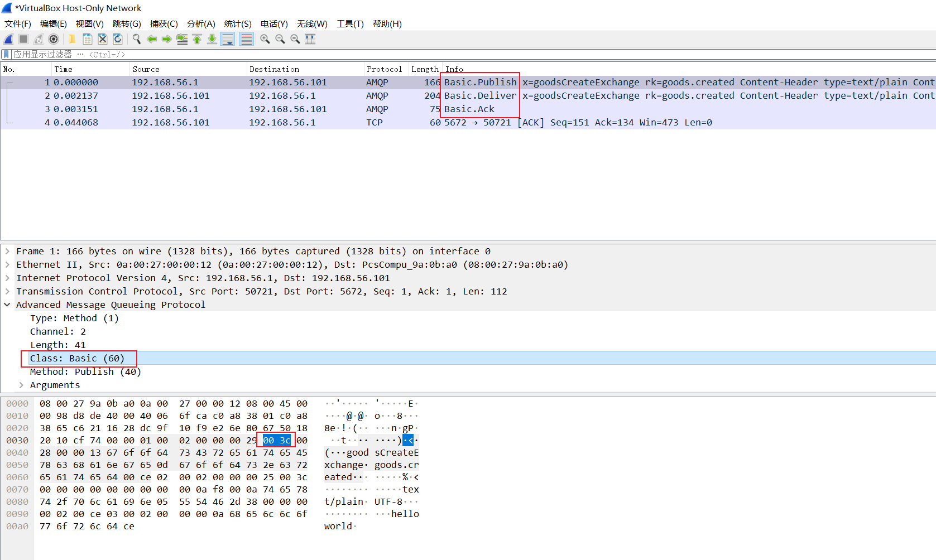Reload this capture file

point(118,39)
